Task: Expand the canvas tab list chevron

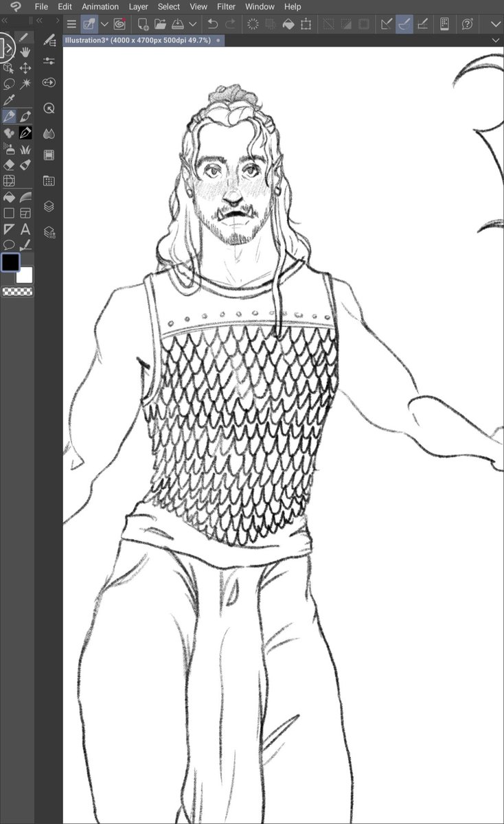Action: point(496,41)
